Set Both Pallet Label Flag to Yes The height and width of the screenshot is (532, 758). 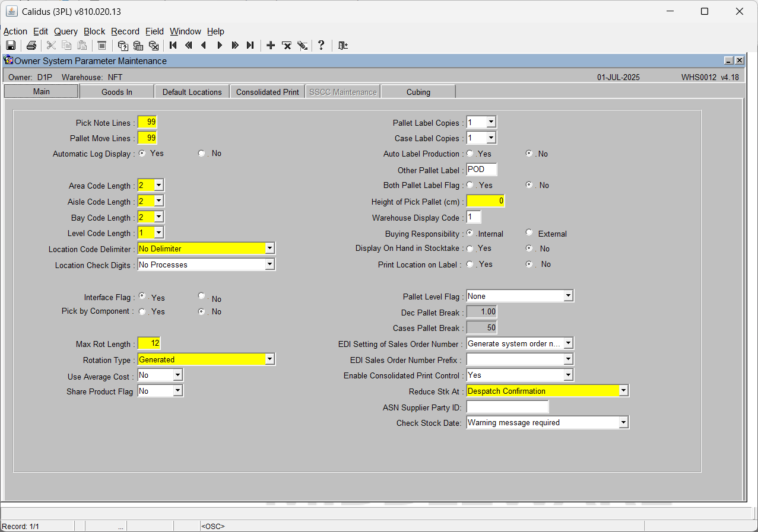click(x=470, y=185)
